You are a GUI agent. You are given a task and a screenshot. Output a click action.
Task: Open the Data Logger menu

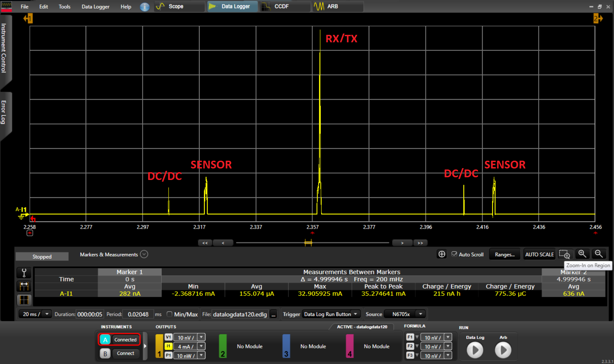click(95, 6)
